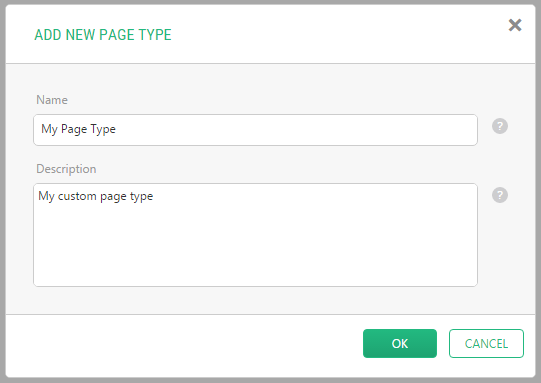
Task: Choose the outlined CANCEL button
Action: pyautogui.click(x=486, y=343)
